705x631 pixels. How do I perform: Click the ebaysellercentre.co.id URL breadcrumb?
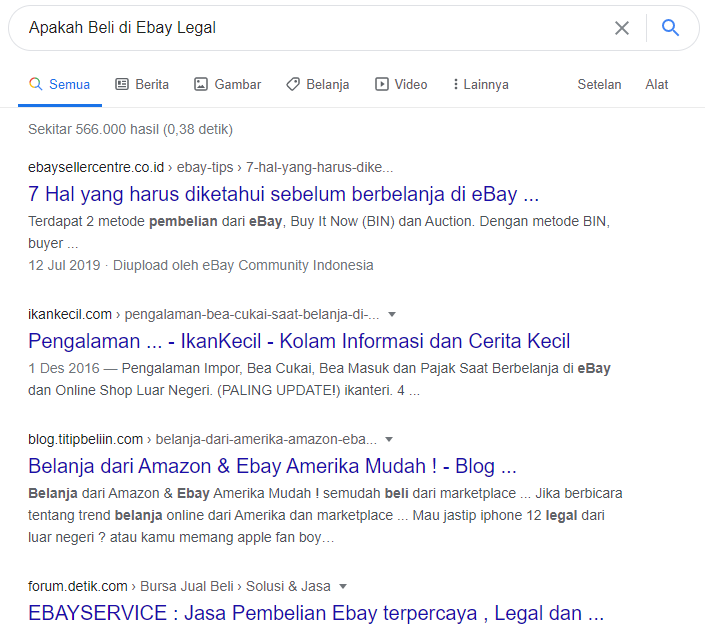210,167
